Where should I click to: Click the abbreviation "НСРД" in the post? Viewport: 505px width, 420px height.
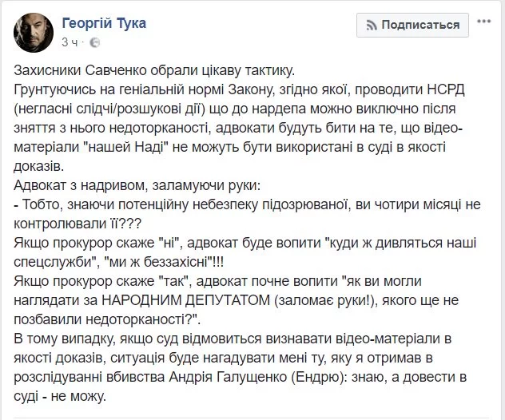pos(446,89)
